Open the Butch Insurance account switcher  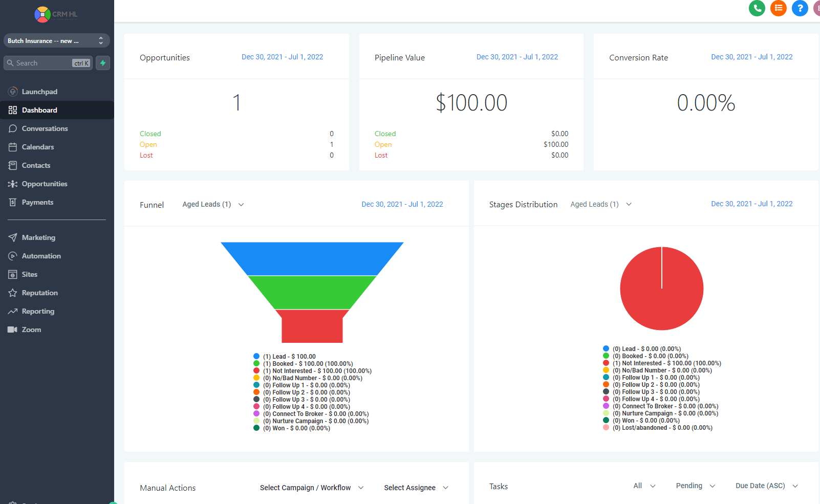pyautogui.click(x=56, y=40)
